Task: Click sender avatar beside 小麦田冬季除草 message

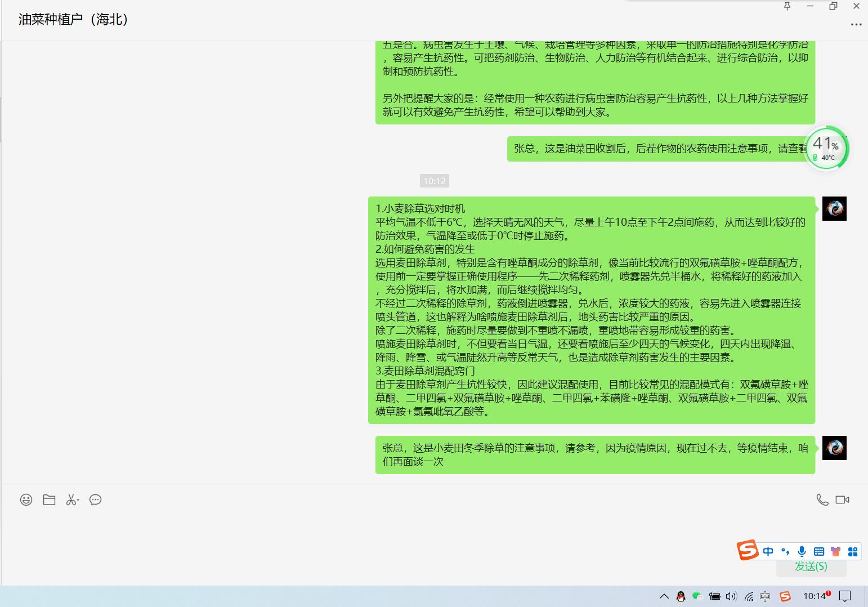Action: click(x=834, y=448)
